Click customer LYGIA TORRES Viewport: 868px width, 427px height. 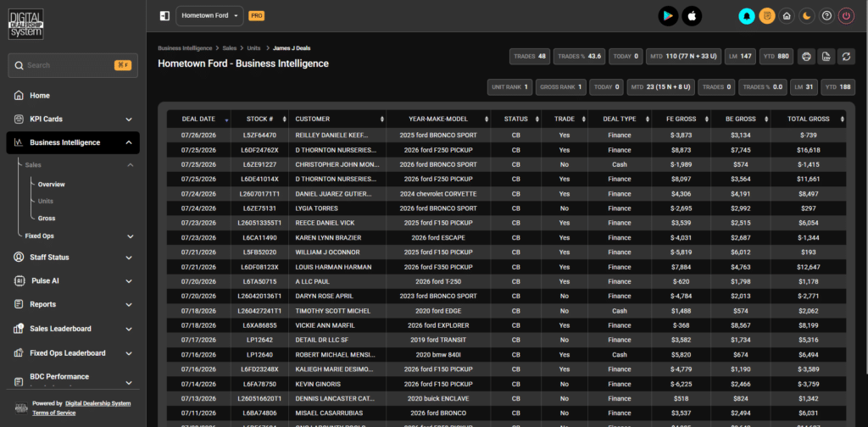coord(317,208)
